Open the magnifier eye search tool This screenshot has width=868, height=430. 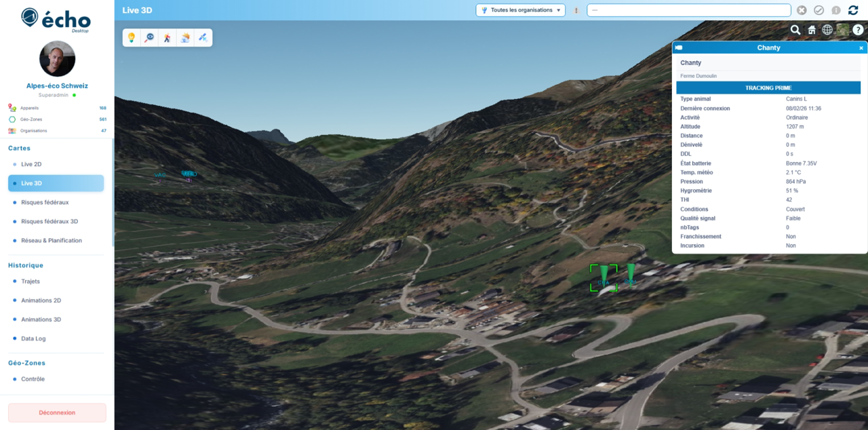tap(150, 37)
